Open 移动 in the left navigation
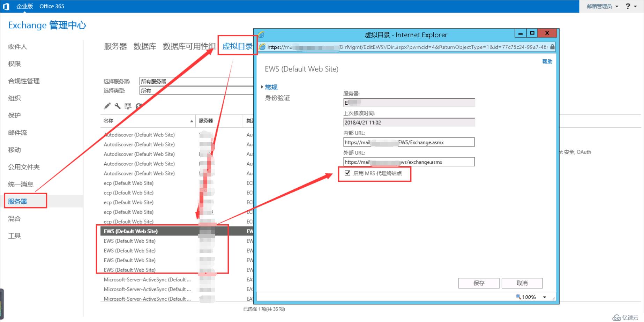The image size is (644, 322). (14, 150)
